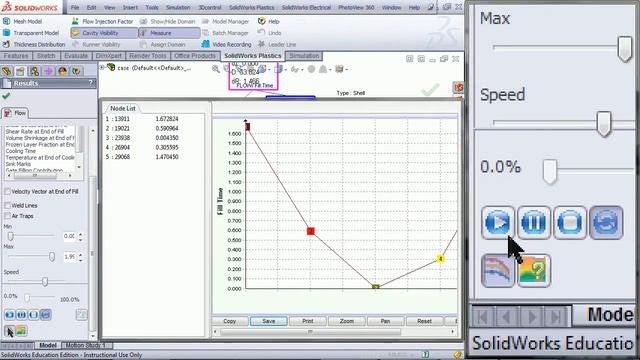Start Video Recording

227,44
